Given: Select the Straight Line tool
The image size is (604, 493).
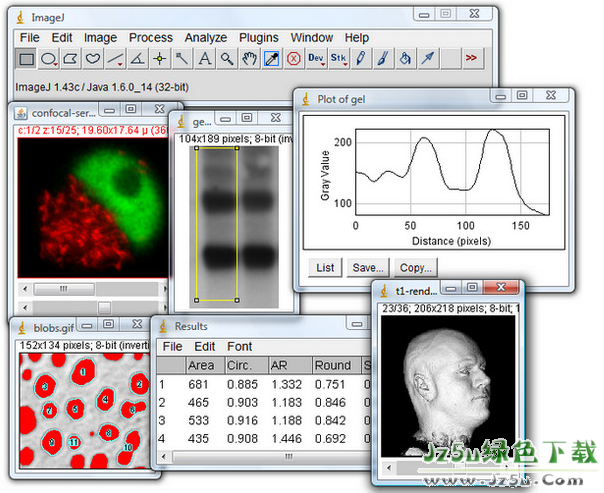Looking at the screenshot, I should (115, 59).
